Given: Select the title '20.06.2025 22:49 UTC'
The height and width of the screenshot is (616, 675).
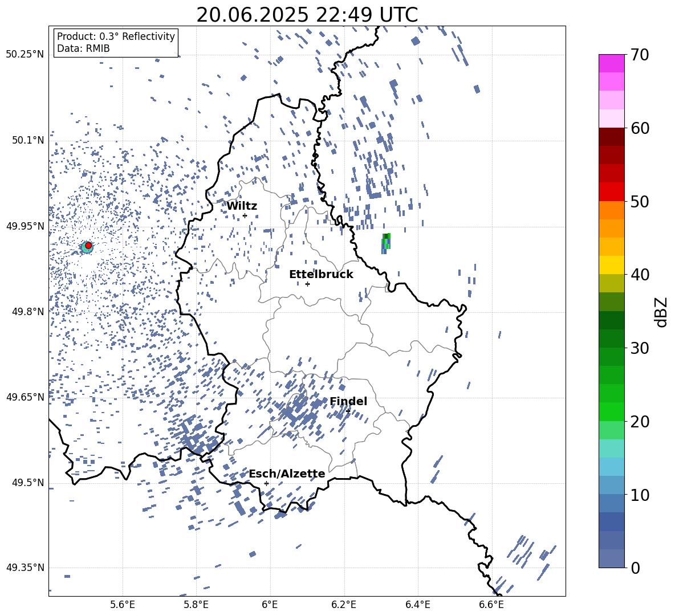Looking at the screenshot, I should [307, 15].
